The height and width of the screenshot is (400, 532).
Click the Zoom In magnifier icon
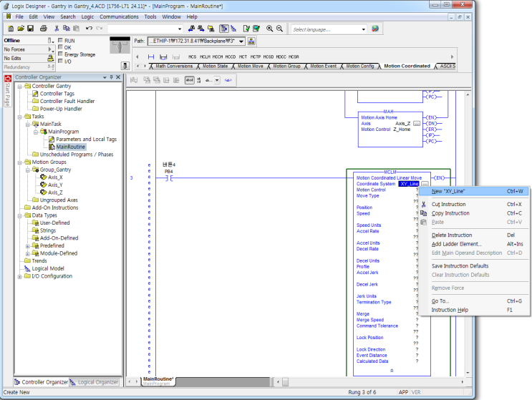tap(269, 28)
